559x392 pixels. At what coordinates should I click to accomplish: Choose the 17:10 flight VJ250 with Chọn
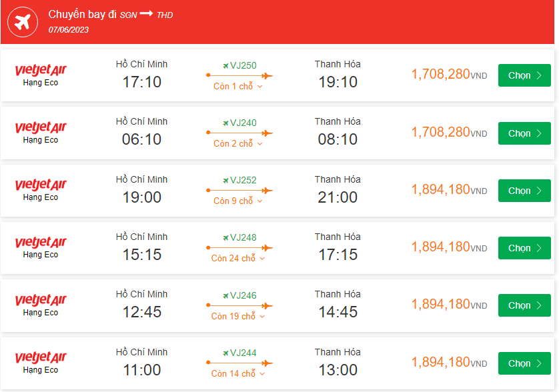tap(524, 75)
